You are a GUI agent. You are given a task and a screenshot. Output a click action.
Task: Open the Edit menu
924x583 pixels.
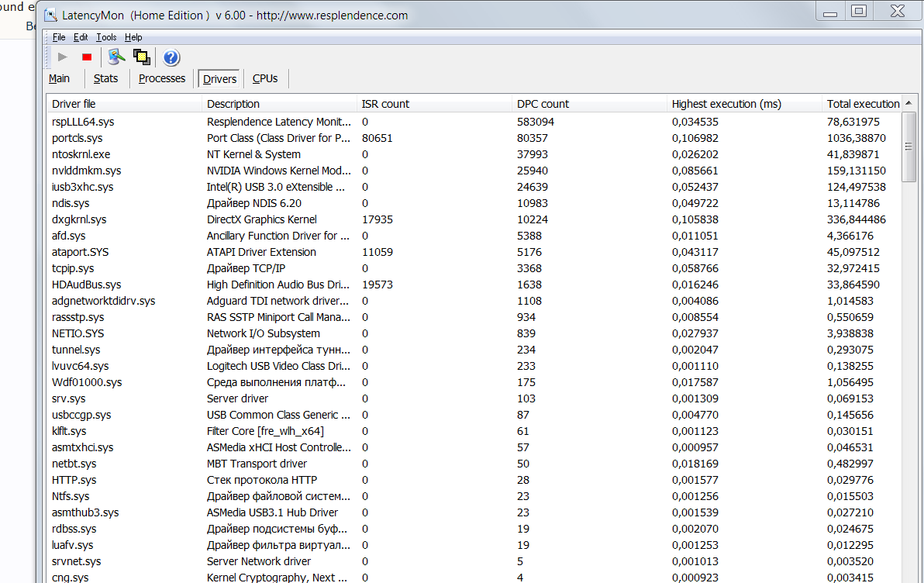click(x=81, y=37)
